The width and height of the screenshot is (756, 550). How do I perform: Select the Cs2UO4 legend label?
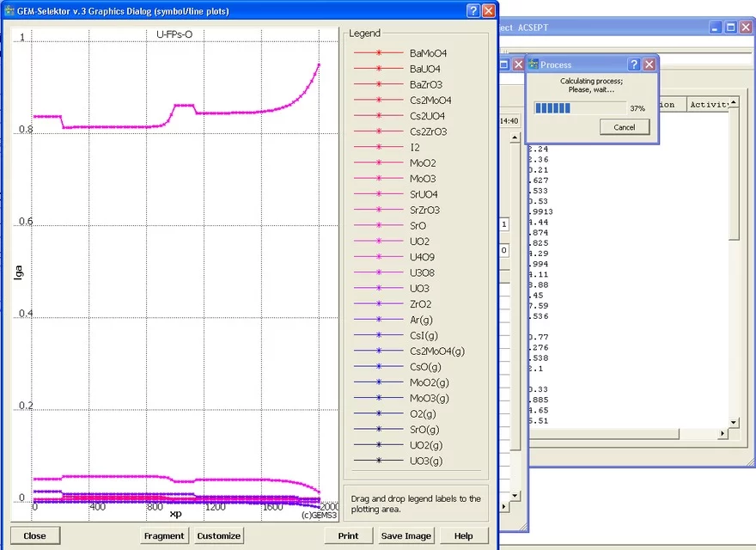point(427,116)
